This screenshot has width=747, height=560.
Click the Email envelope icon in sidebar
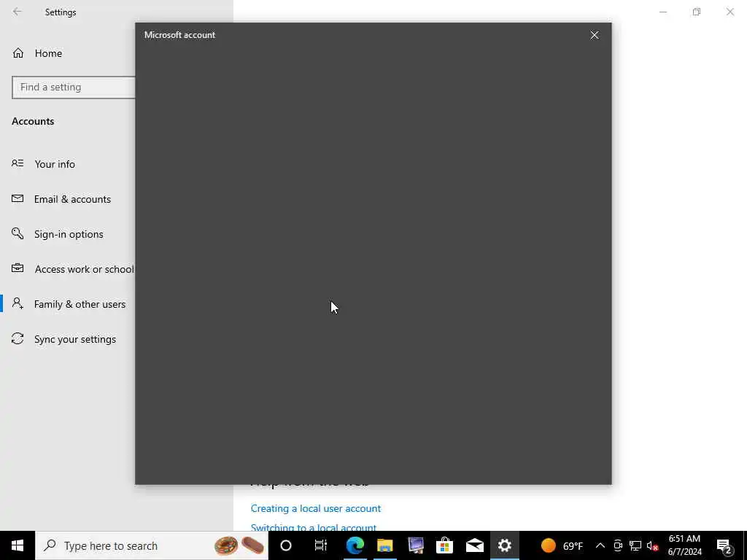[x=18, y=198]
